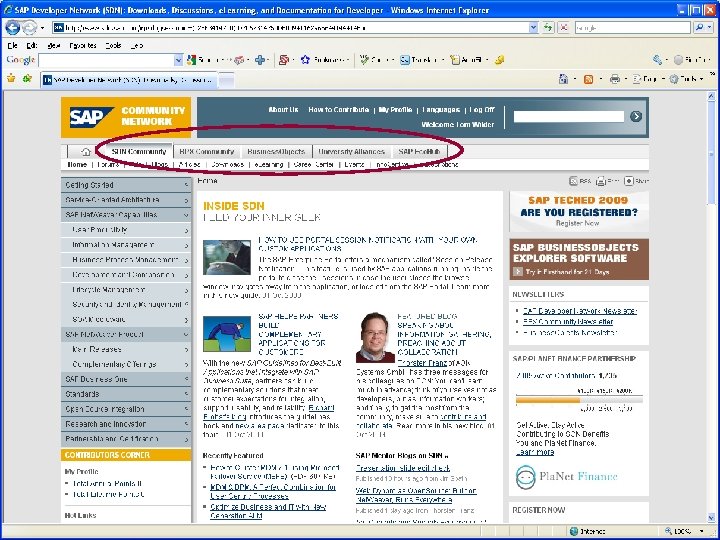Click the browser Back arrow button

[12, 28]
